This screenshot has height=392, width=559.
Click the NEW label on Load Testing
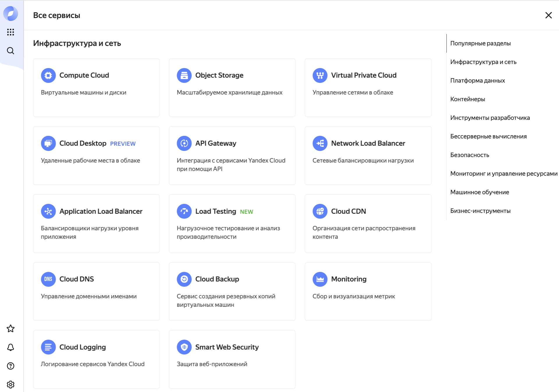[246, 212]
